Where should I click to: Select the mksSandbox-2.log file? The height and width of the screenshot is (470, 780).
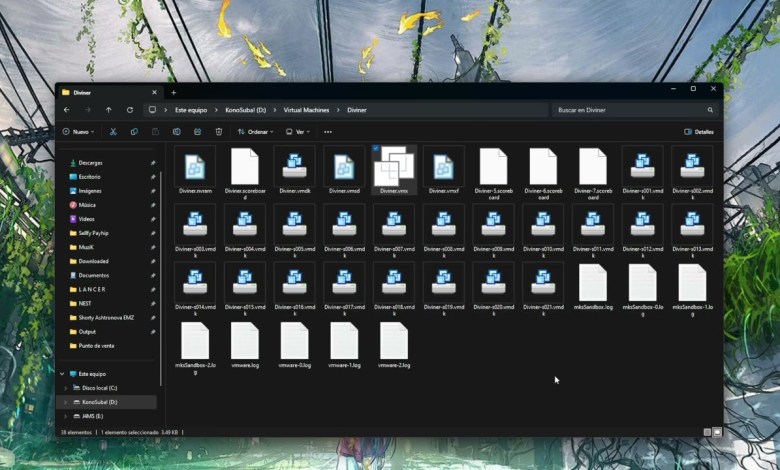195,347
